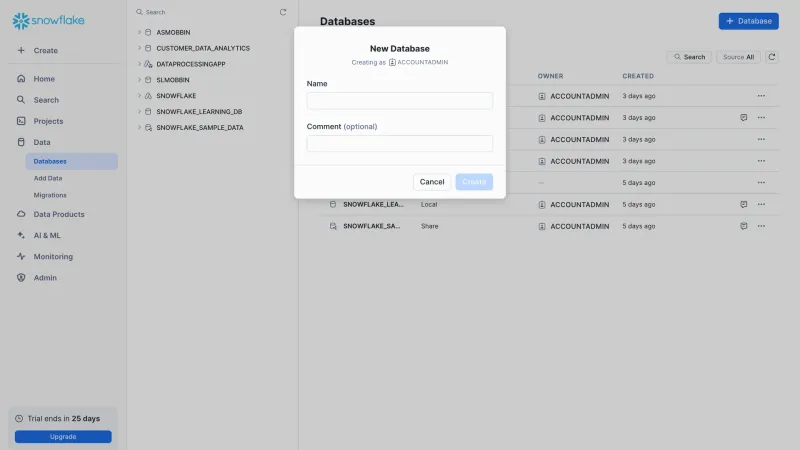Cancel the New Database dialog
800x450 pixels.
[x=432, y=182]
